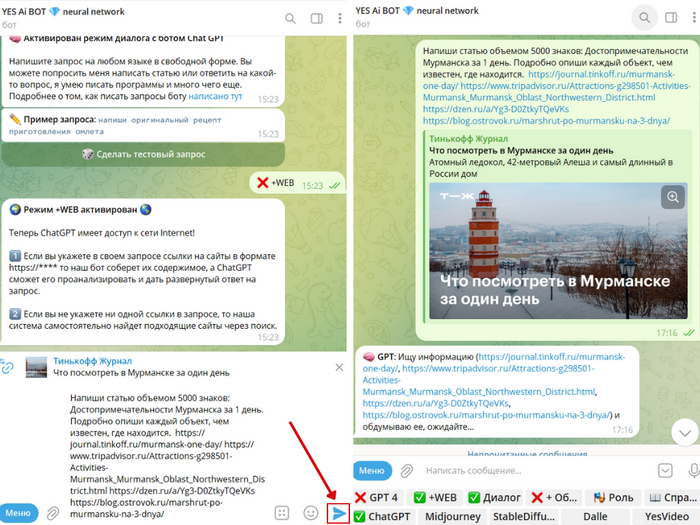Click the Тинькофф Журнал title in right preview
This screenshot has height=525, width=700.
[x=468, y=139]
